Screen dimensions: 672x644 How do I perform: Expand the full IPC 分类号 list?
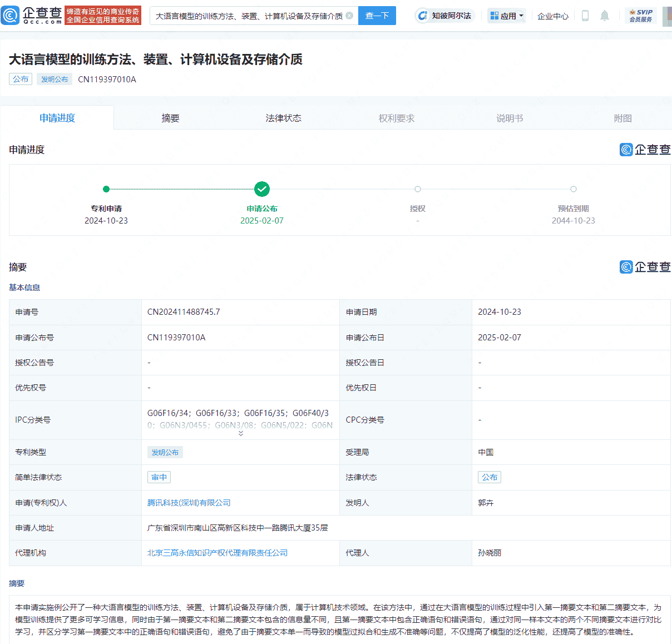240,433
